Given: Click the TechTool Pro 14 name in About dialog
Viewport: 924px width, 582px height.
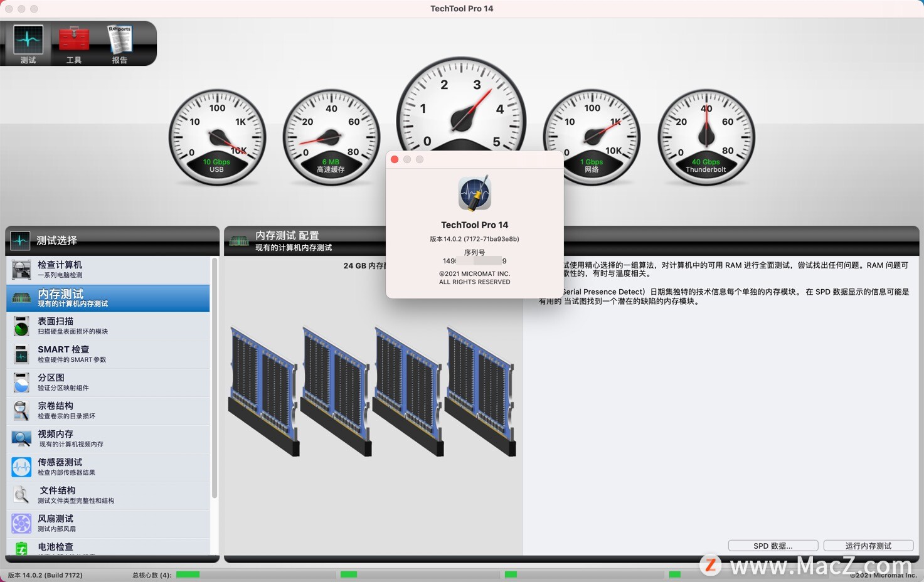Looking at the screenshot, I should (x=474, y=225).
